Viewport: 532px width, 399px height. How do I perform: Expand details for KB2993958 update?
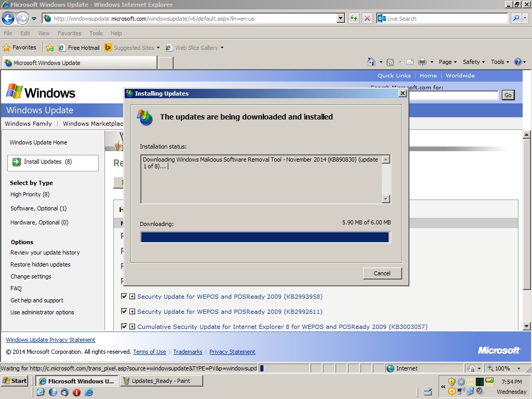[x=132, y=297]
